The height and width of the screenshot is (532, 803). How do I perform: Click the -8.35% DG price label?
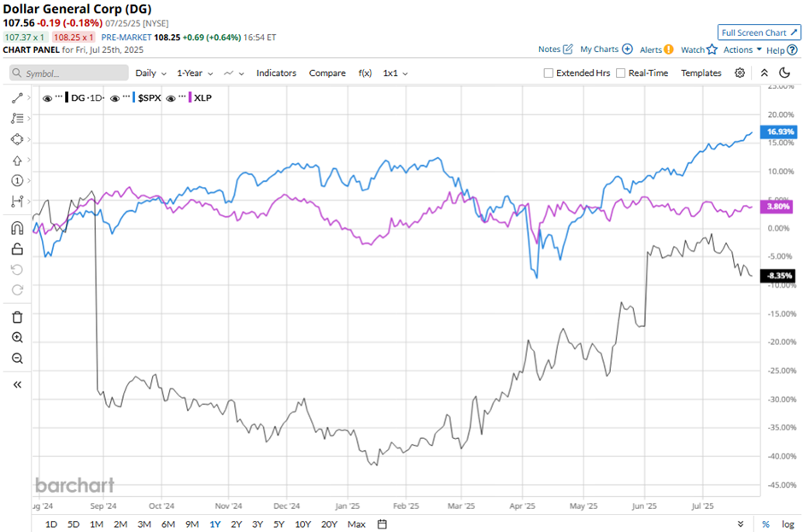778,276
